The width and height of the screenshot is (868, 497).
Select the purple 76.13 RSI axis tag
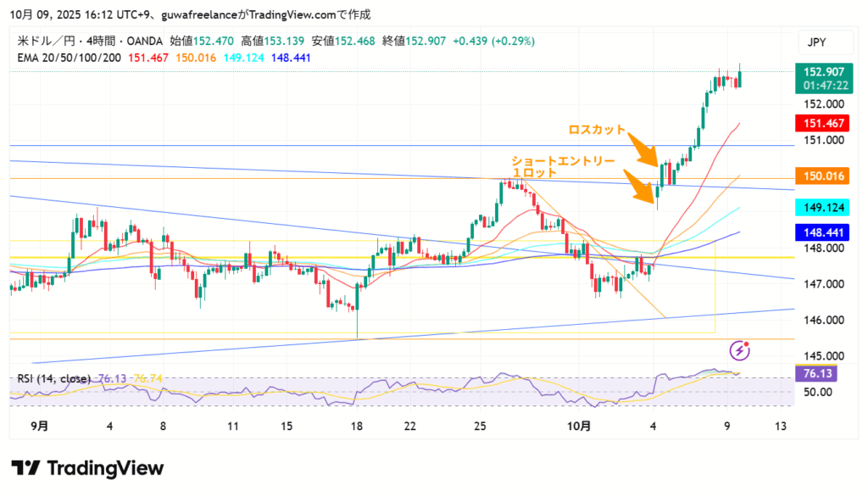point(818,374)
